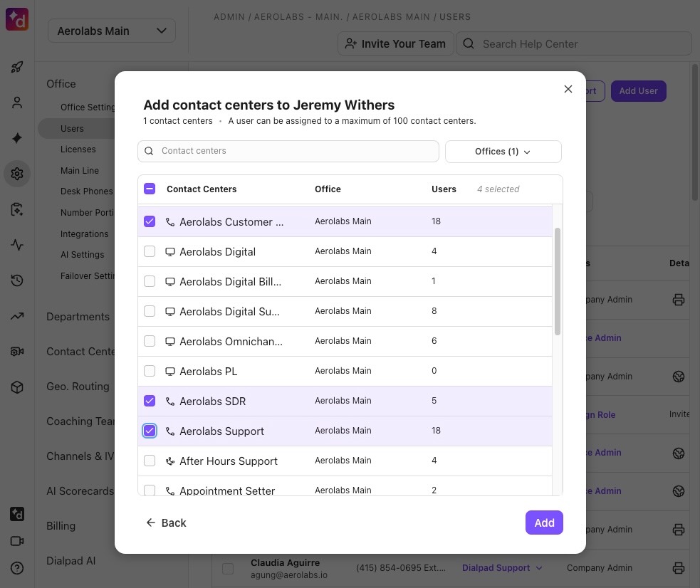Go Back in the dialog

[x=166, y=523]
